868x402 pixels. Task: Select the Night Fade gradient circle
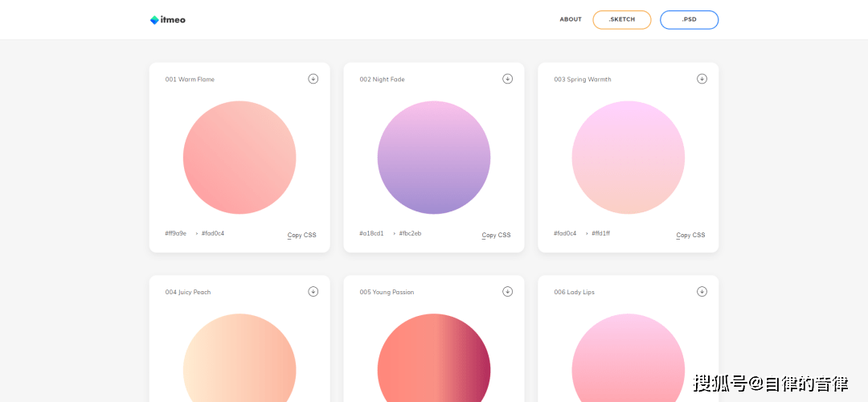pyautogui.click(x=434, y=158)
